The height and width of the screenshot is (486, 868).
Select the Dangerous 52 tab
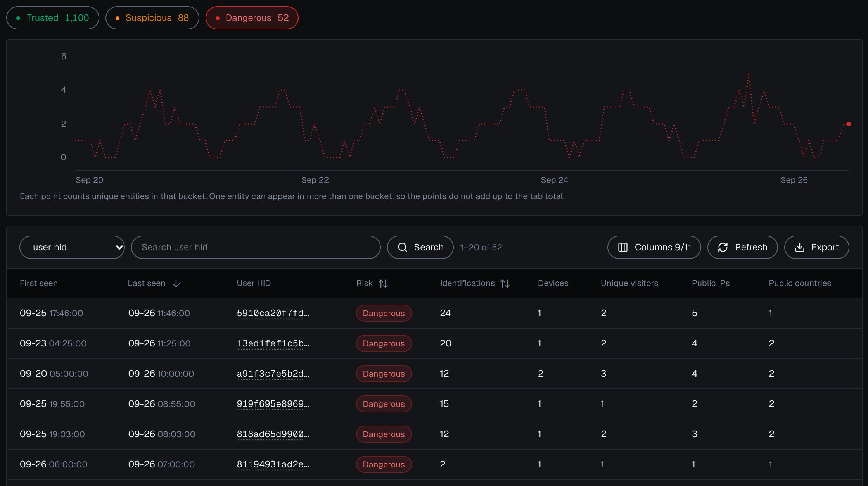click(x=252, y=18)
